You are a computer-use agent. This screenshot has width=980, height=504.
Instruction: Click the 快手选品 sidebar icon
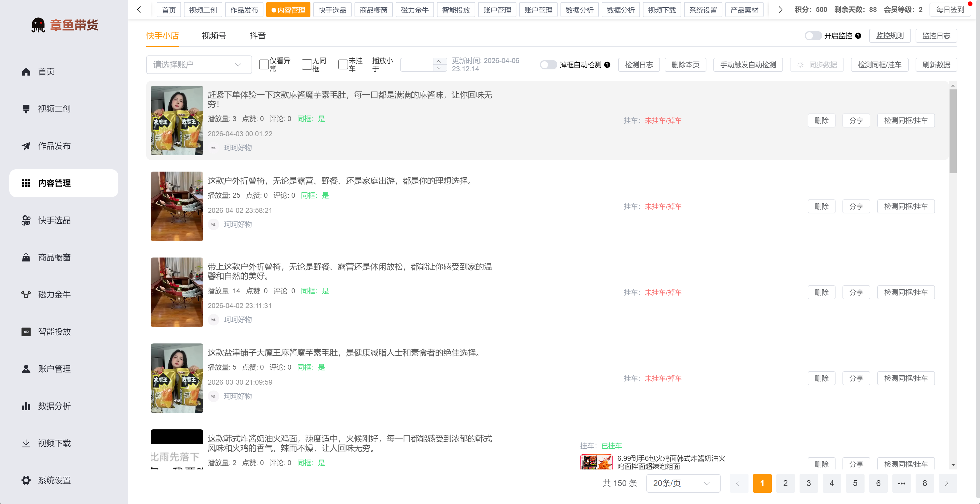click(26, 220)
